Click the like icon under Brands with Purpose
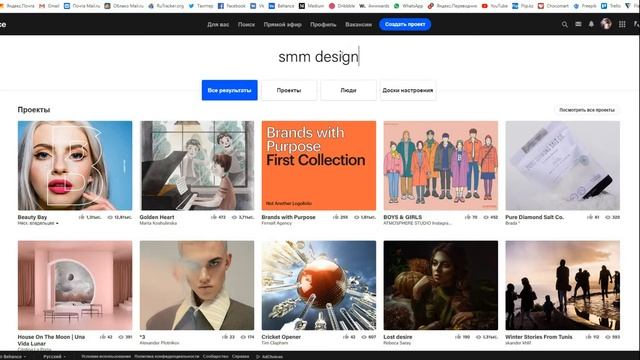Viewport: 640px width, 360px height. click(336, 217)
